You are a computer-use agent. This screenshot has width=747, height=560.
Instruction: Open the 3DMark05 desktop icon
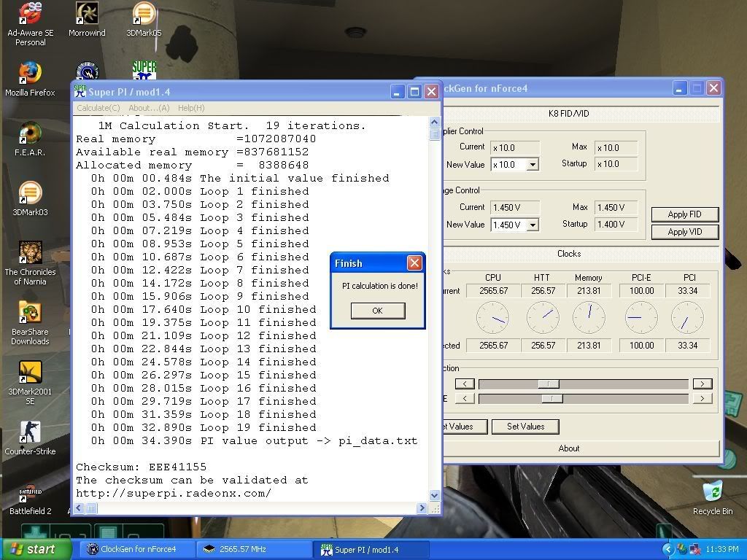[x=144, y=15]
